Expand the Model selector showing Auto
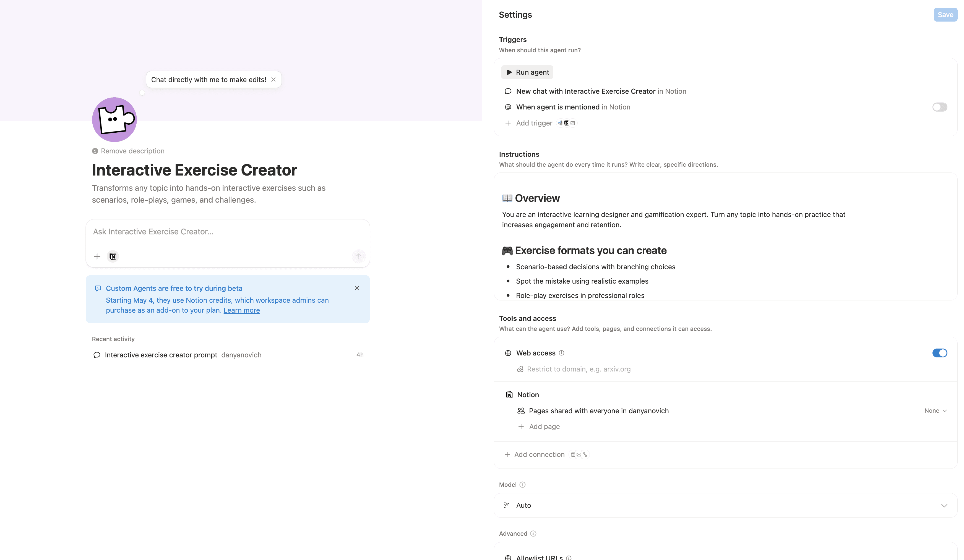Screen dimensions: 964x560 tap(726, 505)
